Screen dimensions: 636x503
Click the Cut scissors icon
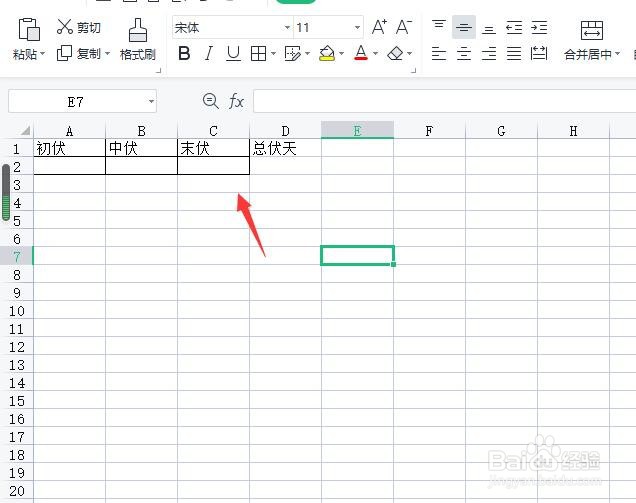[x=64, y=27]
